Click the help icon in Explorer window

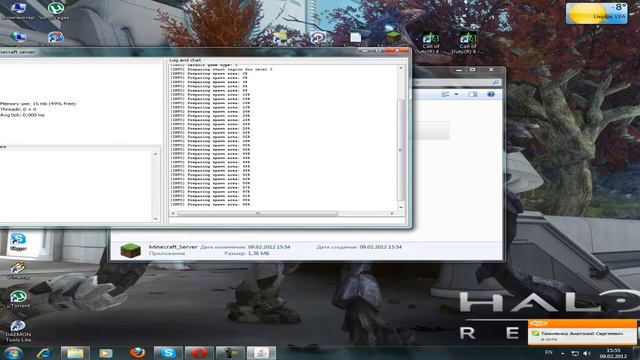(491, 94)
